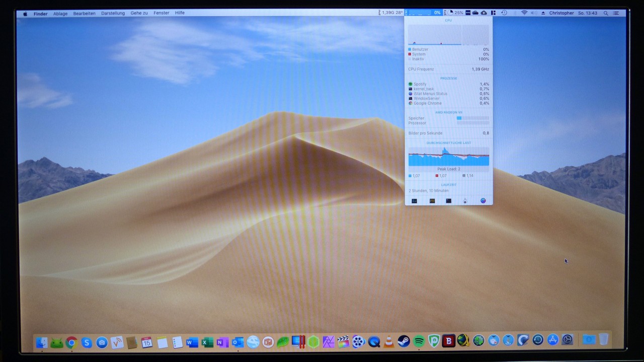
Task: Open System Preferences in the Dock
Action: [x=568, y=340]
